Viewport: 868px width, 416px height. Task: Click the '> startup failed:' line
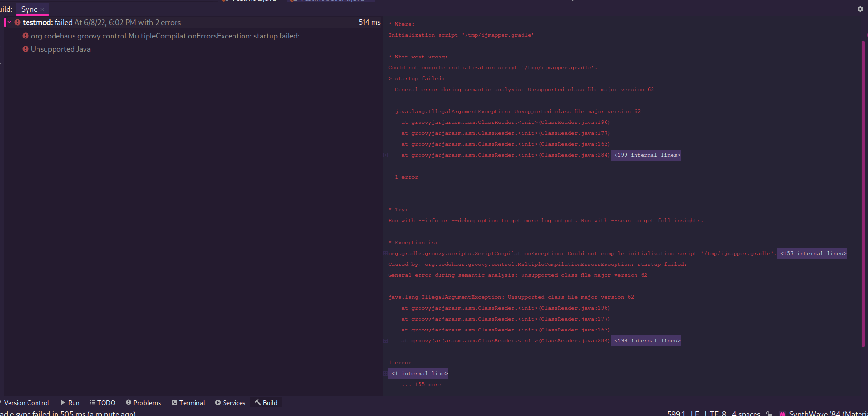[x=416, y=79]
